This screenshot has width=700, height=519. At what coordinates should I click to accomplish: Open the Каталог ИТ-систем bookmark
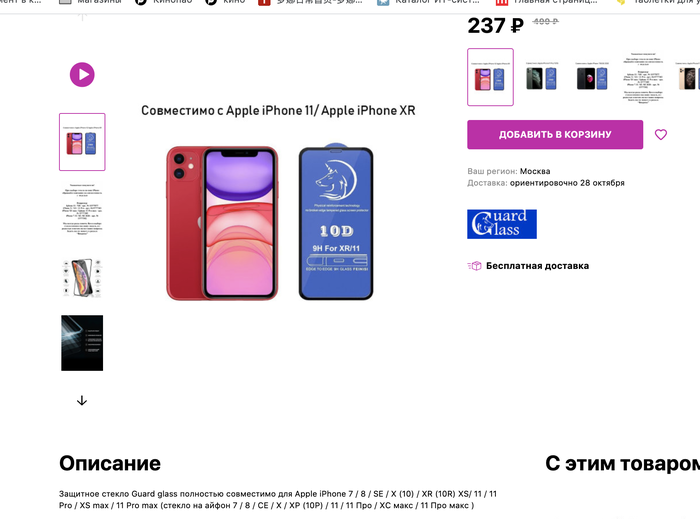coord(428,3)
